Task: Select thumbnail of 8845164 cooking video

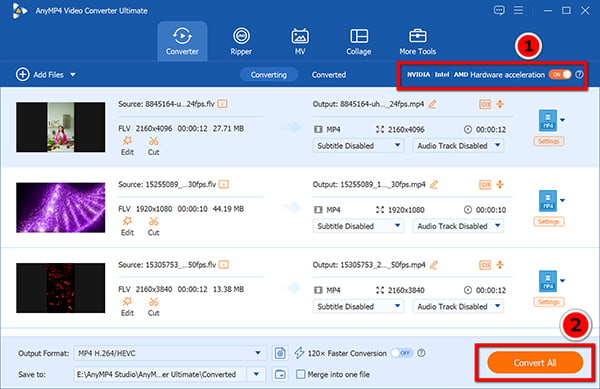Action: [60, 127]
